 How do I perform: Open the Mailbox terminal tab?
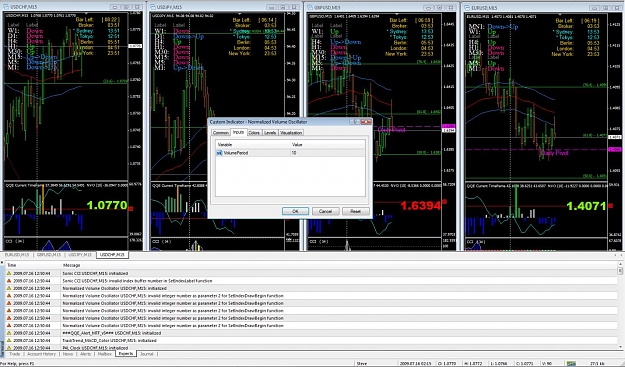coord(104,354)
